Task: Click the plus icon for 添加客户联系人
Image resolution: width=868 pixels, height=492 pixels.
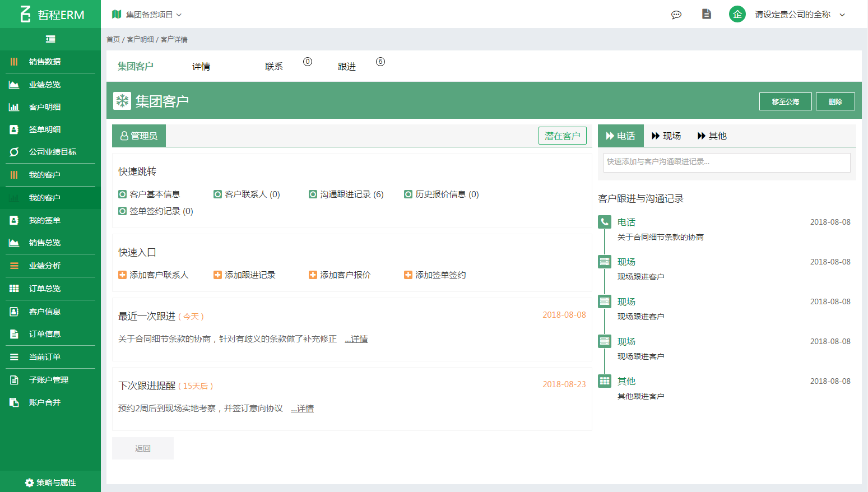Action: point(122,275)
